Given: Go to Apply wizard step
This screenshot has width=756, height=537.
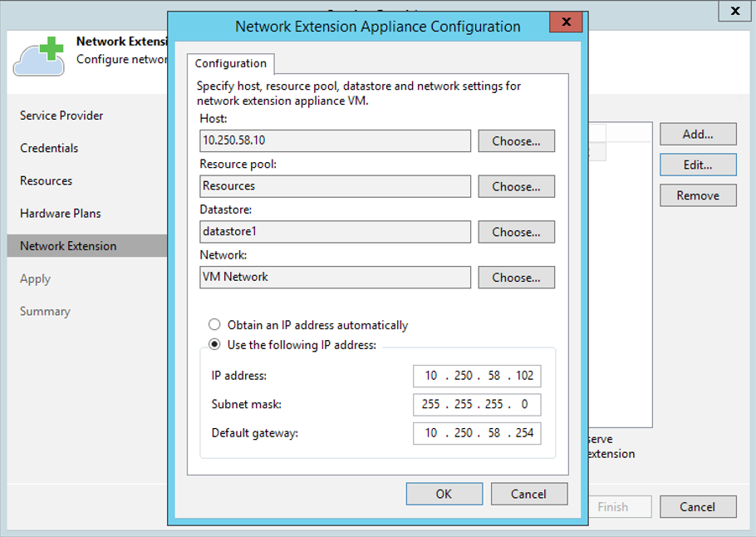Looking at the screenshot, I should [35, 278].
